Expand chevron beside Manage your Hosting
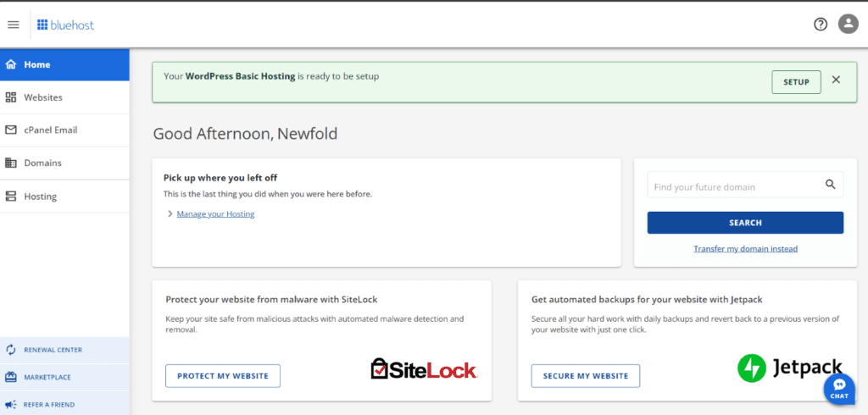This screenshot has height=415, width=868. 170,214
